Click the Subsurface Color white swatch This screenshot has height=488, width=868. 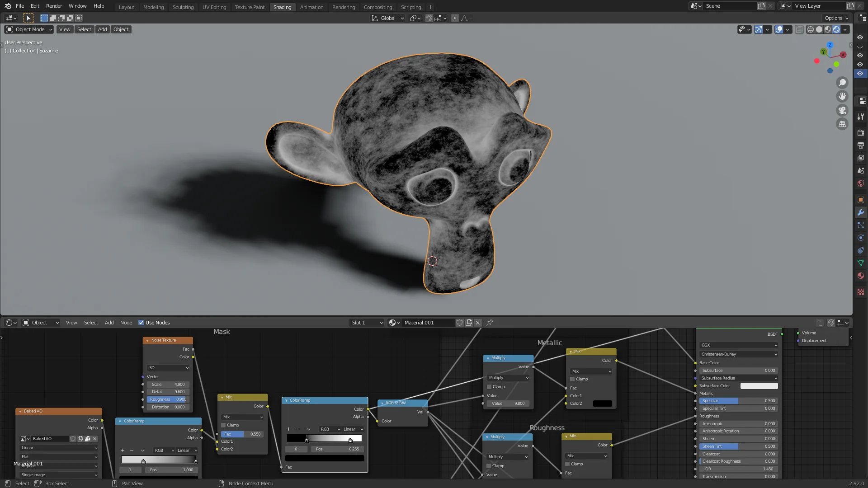click(x=759, y=386)
